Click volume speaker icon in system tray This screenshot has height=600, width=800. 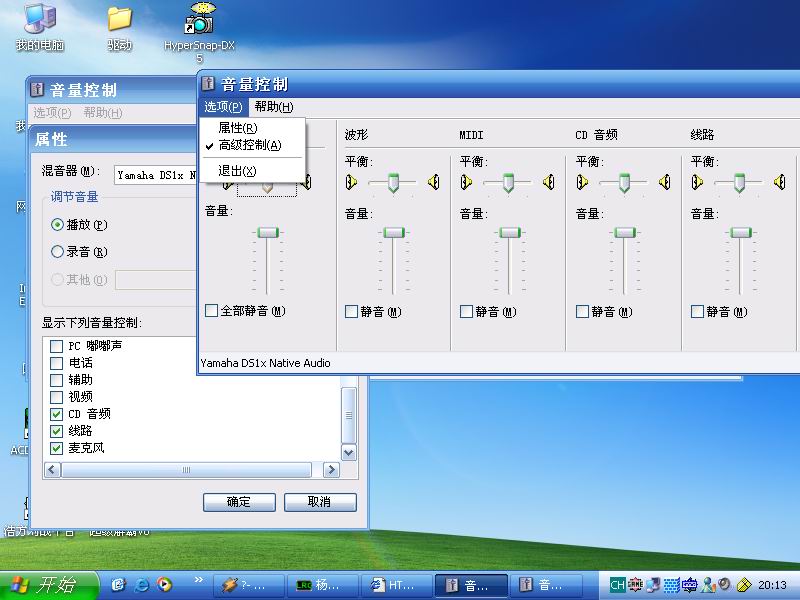coord(724,584)
